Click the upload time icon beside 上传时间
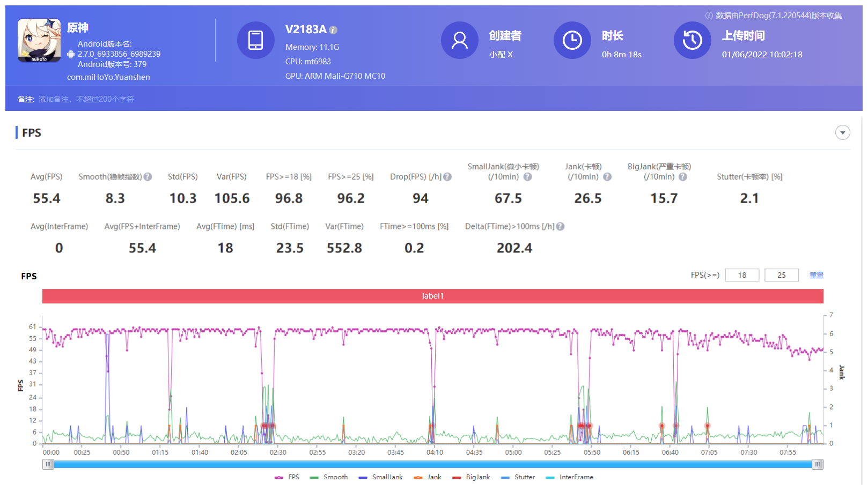868x490 pixels. [692, 40]
